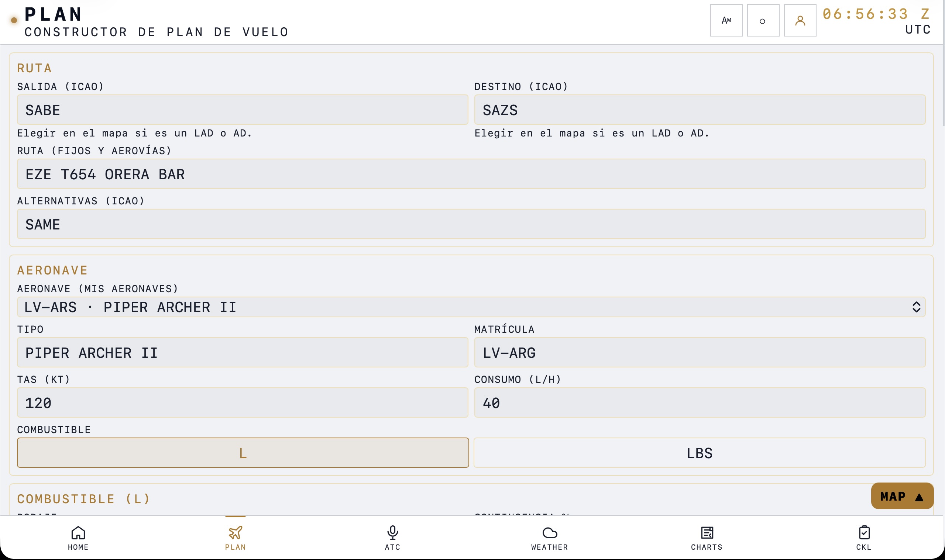Click the user profile icon
Screen dimensions: 945x560
click(800, 20)
